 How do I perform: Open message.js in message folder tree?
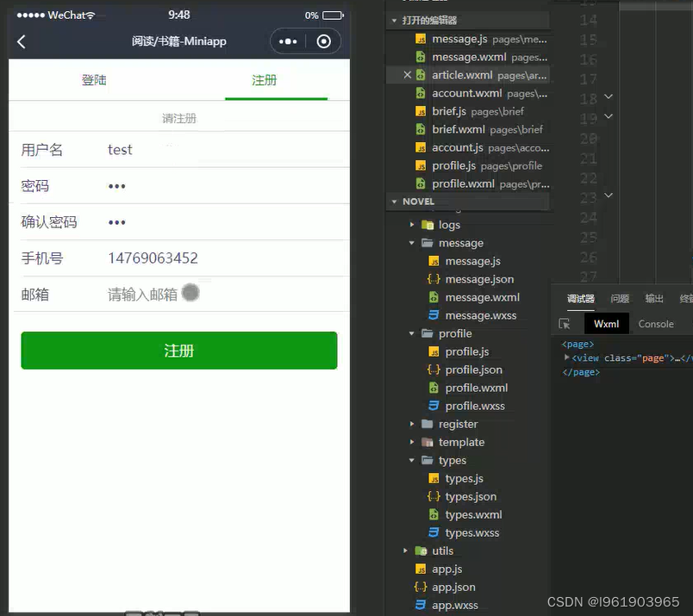(x=465, y=261)
